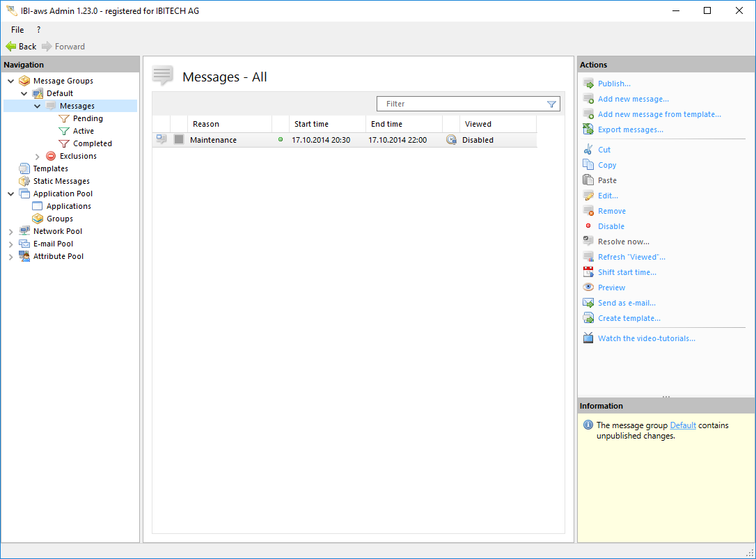Screen dimensions: 756x559
Task: Click the Publish icon in Actions
Action: (x=588, y=84)
